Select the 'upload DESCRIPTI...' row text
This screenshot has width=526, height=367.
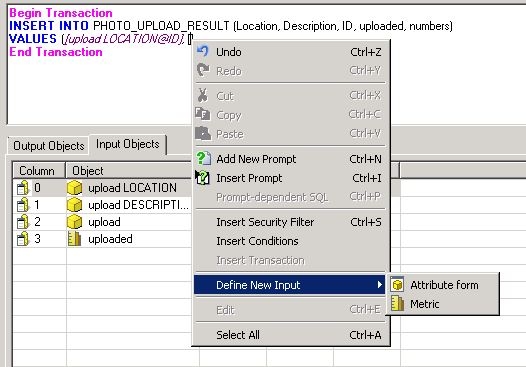pos(139,205)
